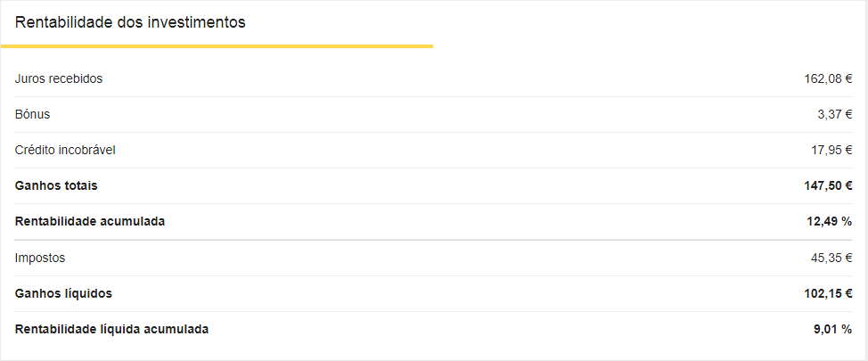Image resolution: width=868 pixels, height=361 pixels.
Task: Click the 3,37 € bonus value
Action: click(834, 114)
